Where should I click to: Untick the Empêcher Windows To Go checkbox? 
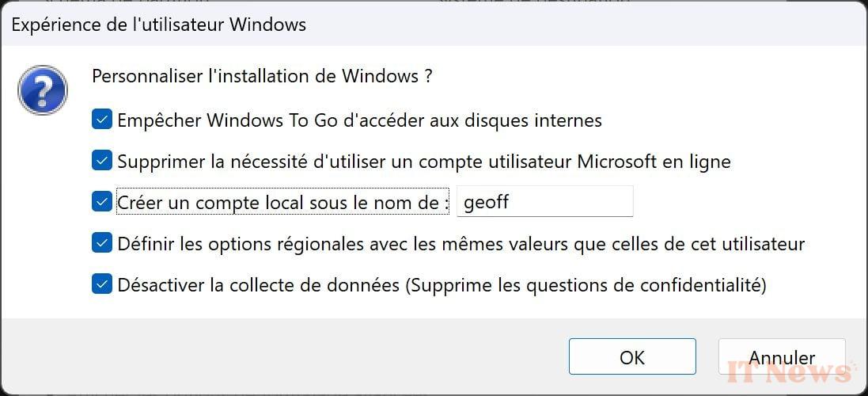[x=102, y=119]
